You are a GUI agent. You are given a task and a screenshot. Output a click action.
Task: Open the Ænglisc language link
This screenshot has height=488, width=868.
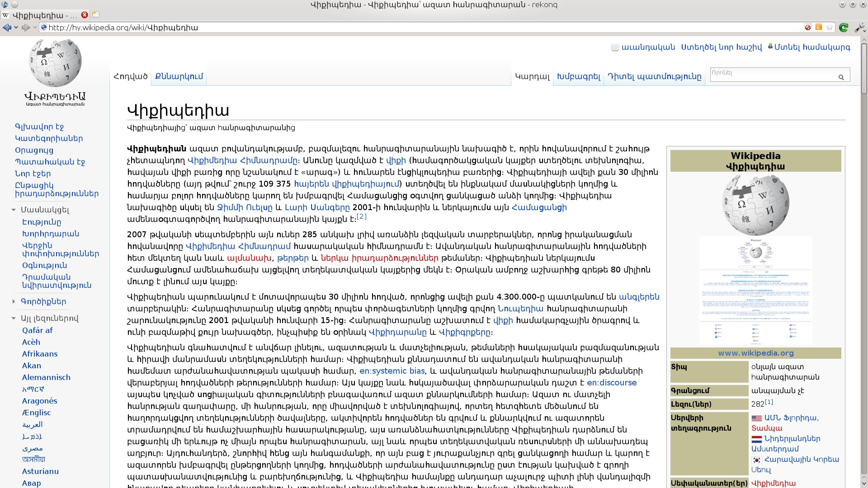click(36, 413)
